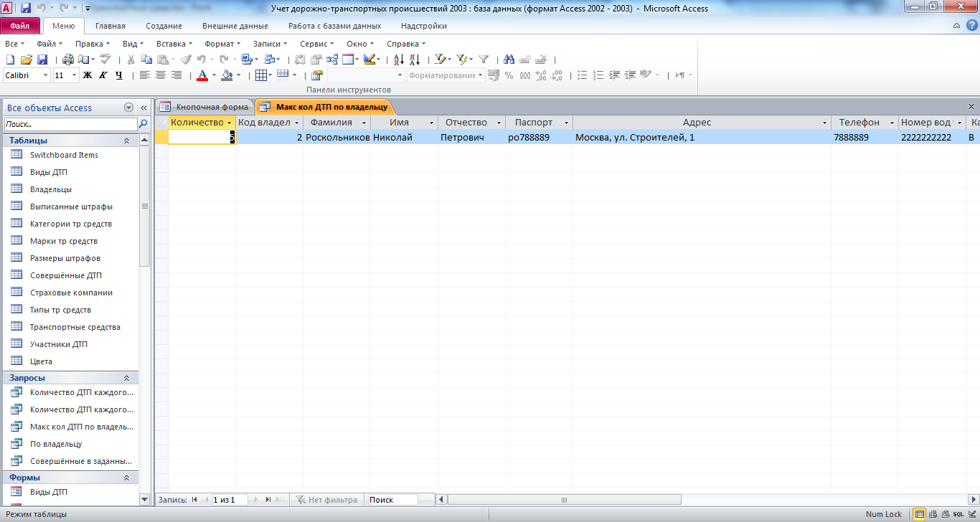Click the search magnifier in navigation pane
980x522 pixels.
pyautogui.click(x=143, y=124)
